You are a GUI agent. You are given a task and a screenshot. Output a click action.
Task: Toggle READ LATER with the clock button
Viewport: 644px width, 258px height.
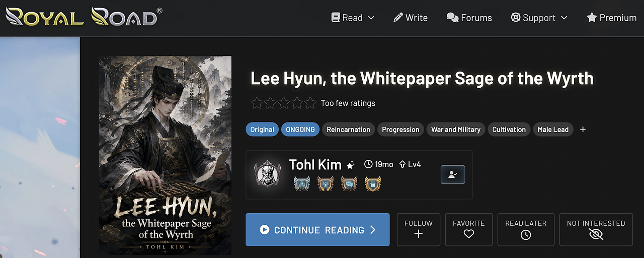click(526, 230)
